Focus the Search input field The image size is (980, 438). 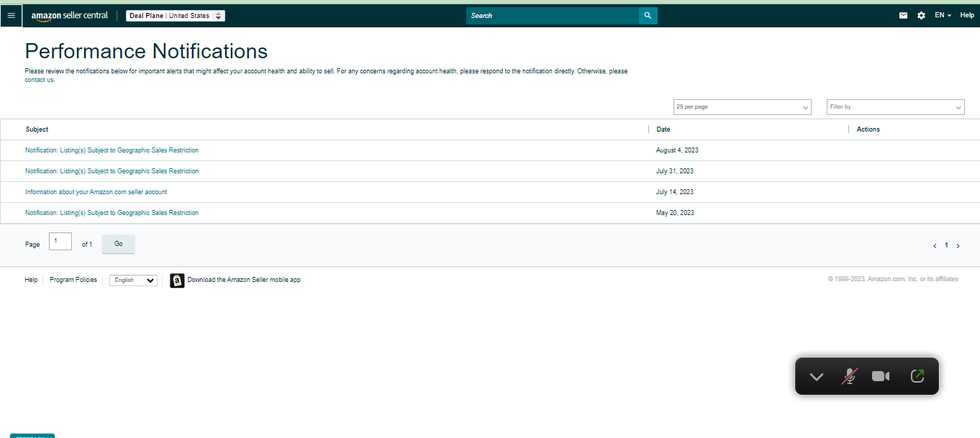tap(553, 15)
